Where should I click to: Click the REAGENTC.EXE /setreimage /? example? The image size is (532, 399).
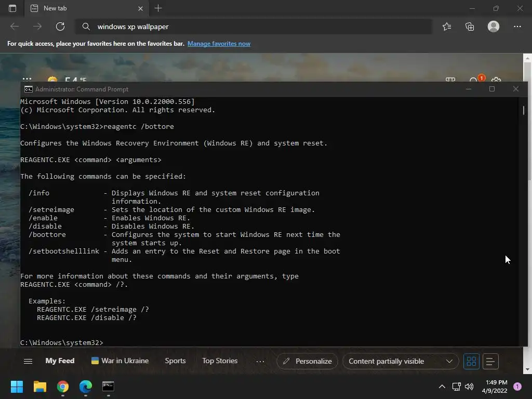pyautogui.click(x=93, y=310)
